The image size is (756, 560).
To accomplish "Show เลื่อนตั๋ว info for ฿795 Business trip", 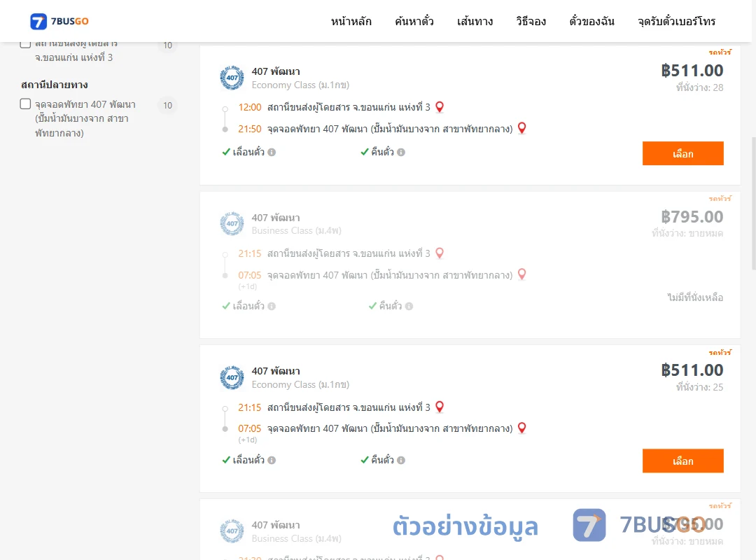I will (272, 307).
